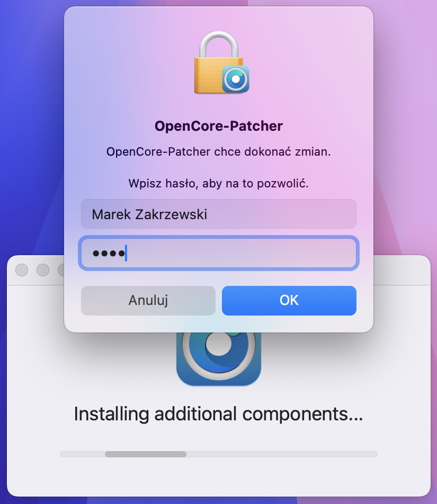Screen dimensions: 437x504
Task: Click the 'Installing additional components...' label
Action: (x=219, y=414)
